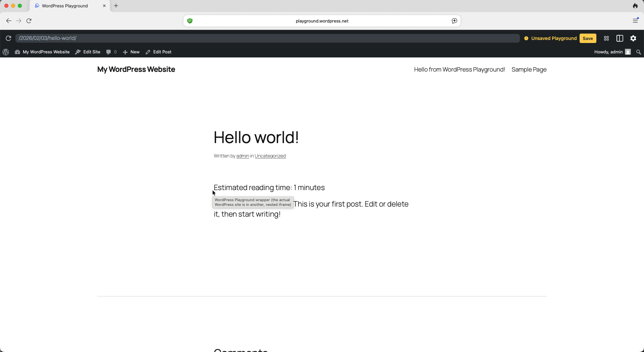Viewport: 644px width, 352px height.
Task: Select the customize paintbrush icon beside Edit Site
Action: tap(78, 52)
